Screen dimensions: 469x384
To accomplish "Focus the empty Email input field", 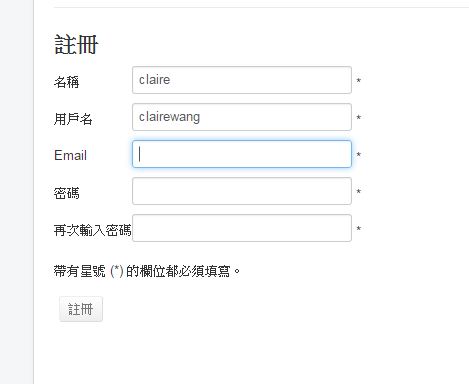I will click(x=242, y=154).
